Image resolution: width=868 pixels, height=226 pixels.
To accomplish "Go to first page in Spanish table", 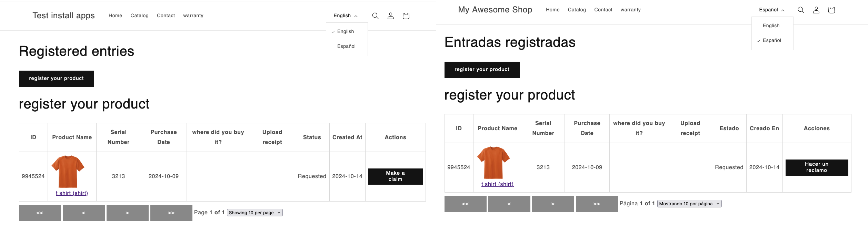I will (x=465, y=204).
